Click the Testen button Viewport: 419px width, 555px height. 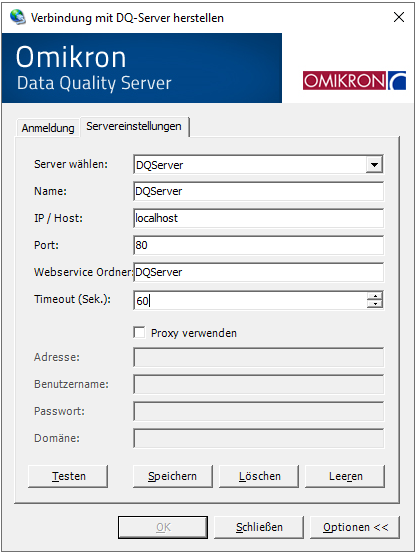click(68, 476)
